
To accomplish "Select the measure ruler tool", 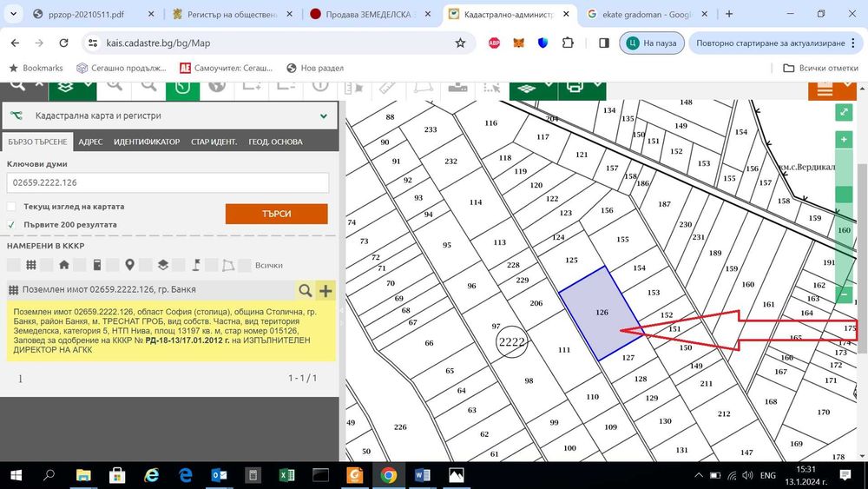I will [x=387, y=88].
